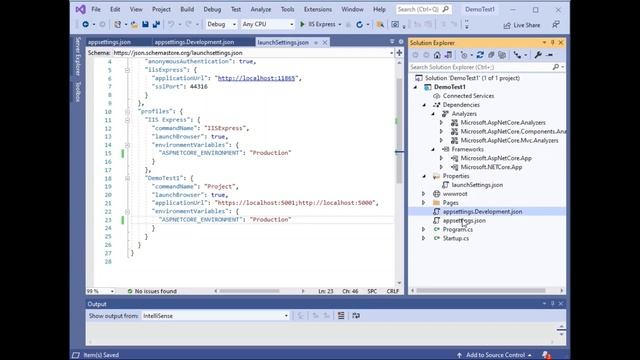Open the Build menu
Viewport: 640px width, 360px height.
click(187, 9)
